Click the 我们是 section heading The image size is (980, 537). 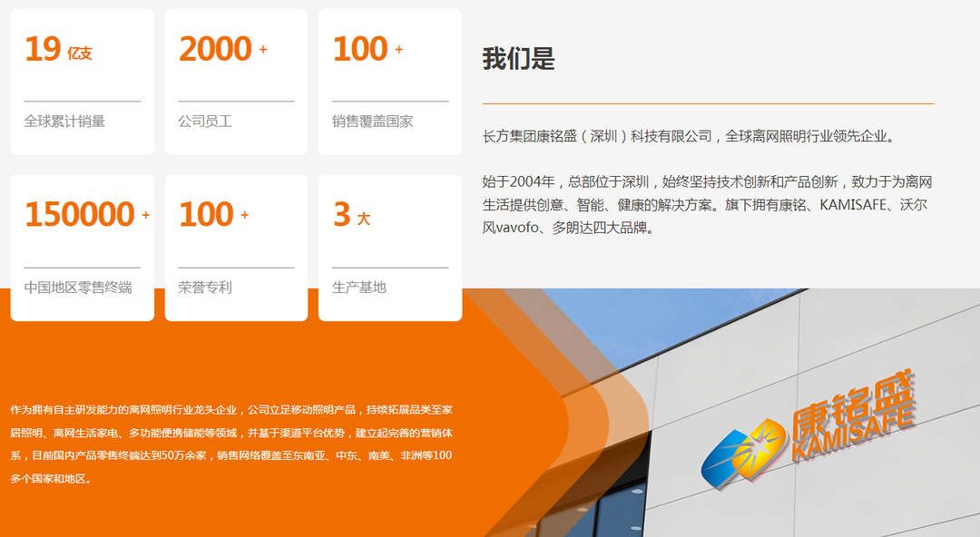pos(518,59)
